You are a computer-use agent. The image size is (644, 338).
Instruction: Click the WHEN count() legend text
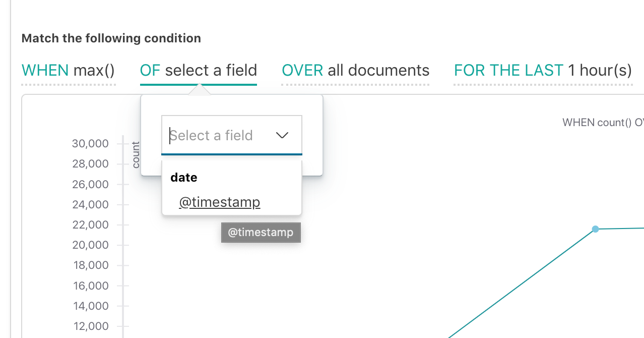(603, 122)
